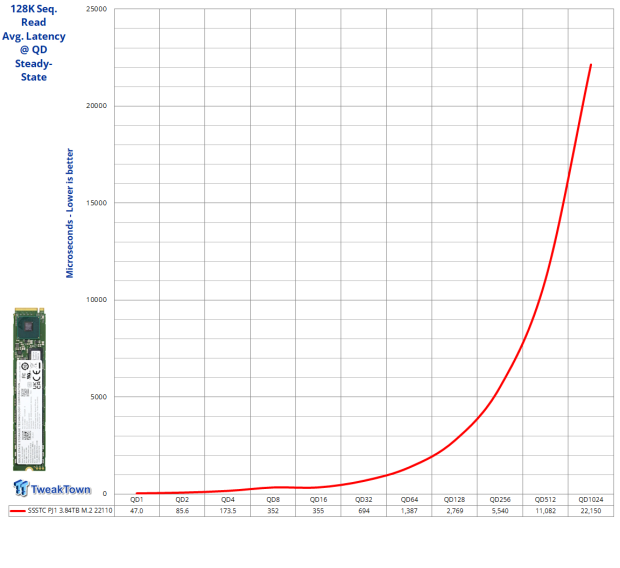Select the 2,769 table value
The height and width of the screenshot is (568, 620).
click(x=455, y=511)
